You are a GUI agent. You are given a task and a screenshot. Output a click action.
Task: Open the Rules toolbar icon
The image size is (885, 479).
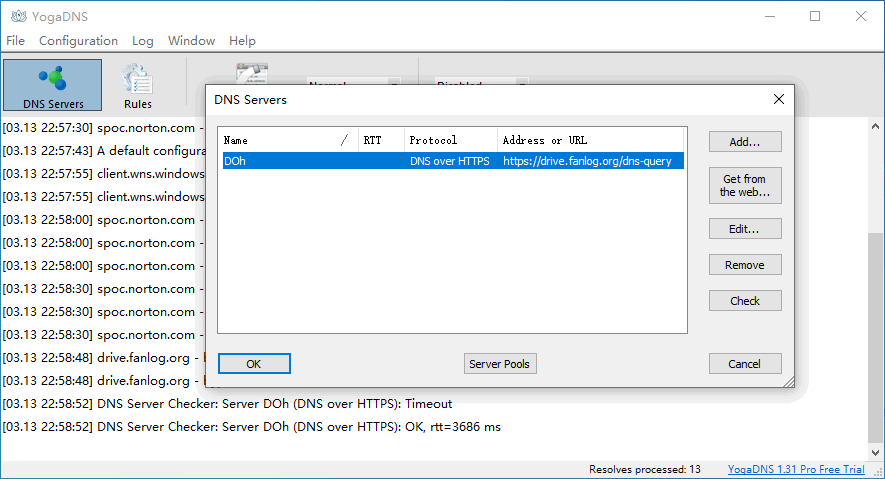pos(137,85)
